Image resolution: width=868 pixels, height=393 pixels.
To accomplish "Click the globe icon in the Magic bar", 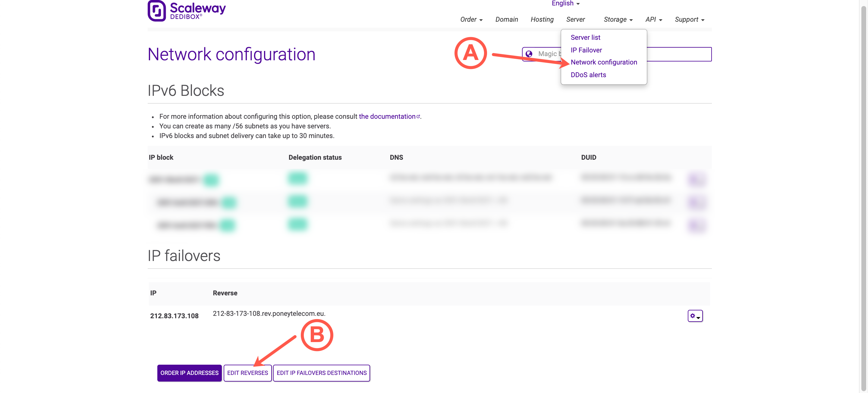I will pyautogui.click(x=529, y=54).
